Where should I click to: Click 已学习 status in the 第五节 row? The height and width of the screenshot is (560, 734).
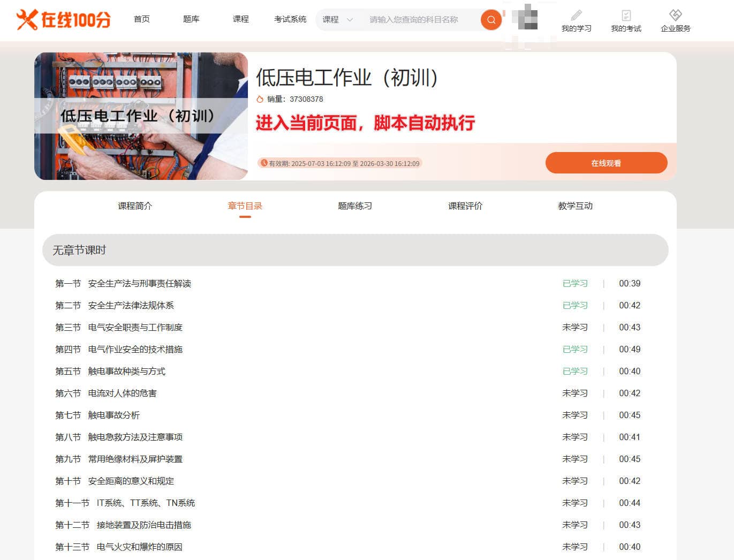575,372
